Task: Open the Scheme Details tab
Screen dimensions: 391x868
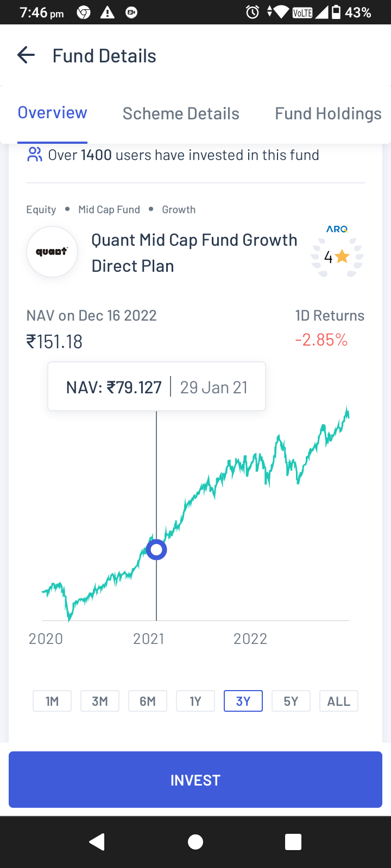Action: pos(181,113)
